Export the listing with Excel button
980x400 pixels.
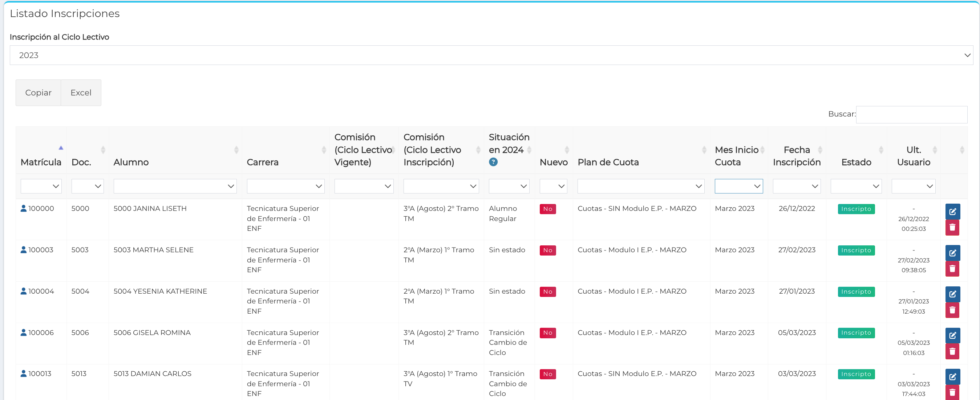81,93
